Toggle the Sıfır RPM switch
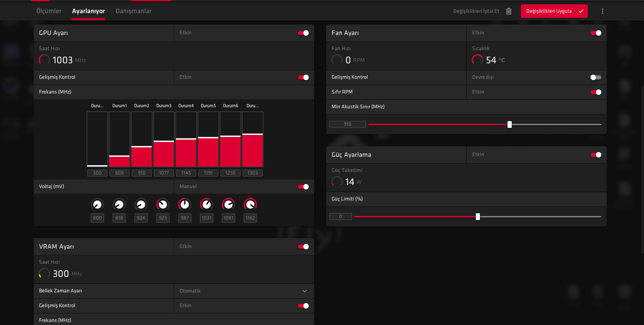This screenshot has width=644, height=325. pyautogui.click(x=596, y=92)
